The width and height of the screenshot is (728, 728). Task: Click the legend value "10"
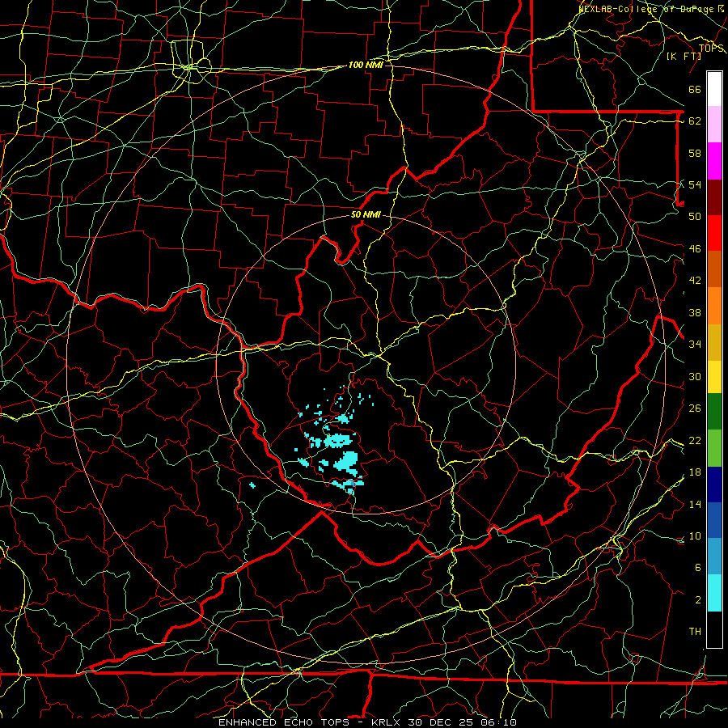click(695, 535)
